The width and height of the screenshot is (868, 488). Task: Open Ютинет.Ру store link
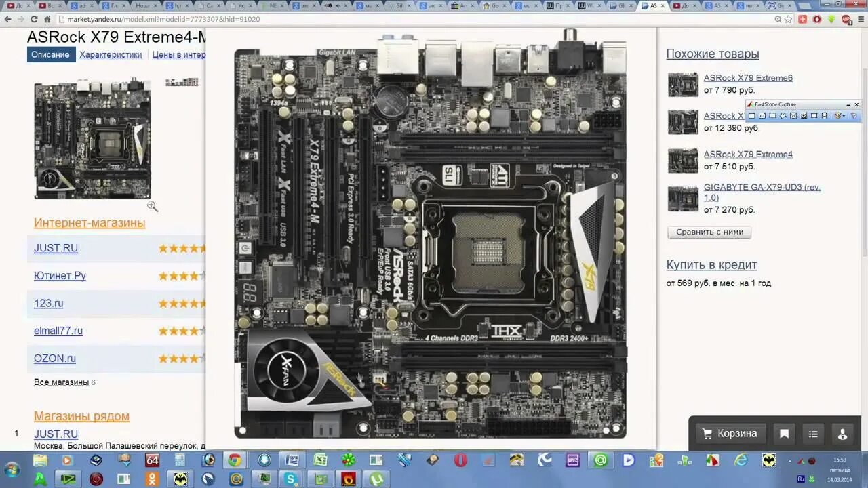pyautogui.click(x=60, y=276)
